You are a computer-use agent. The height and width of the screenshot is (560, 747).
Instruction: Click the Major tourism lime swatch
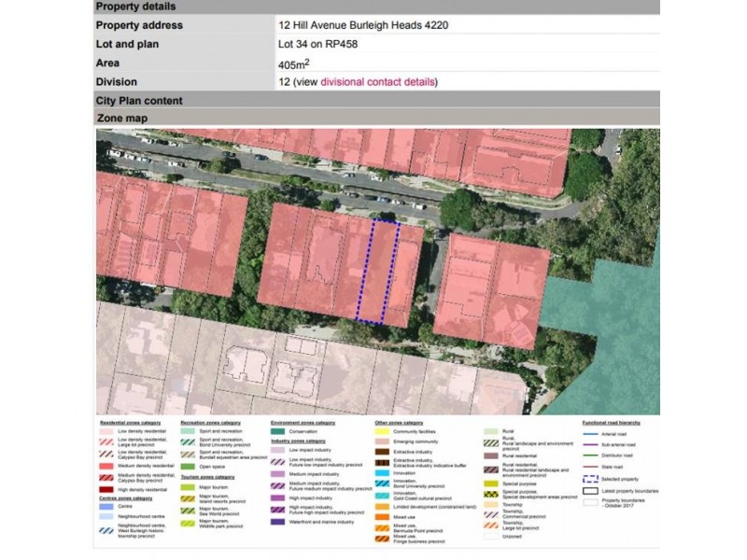tap(188, 487)
